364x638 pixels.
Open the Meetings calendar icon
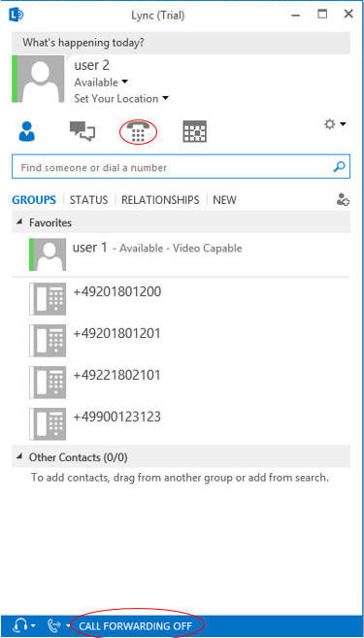(x=194, y=131)
